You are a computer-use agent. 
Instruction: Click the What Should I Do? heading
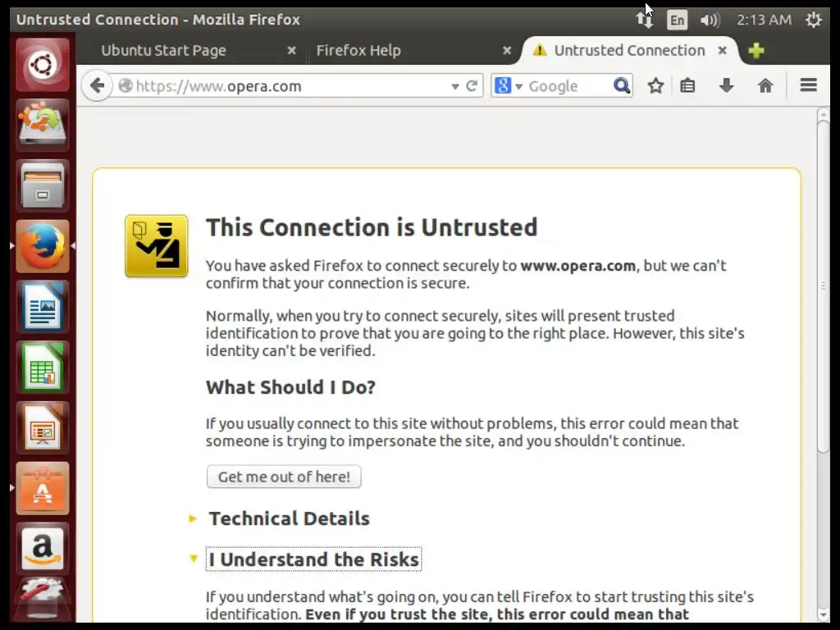[x=291, y=387]
